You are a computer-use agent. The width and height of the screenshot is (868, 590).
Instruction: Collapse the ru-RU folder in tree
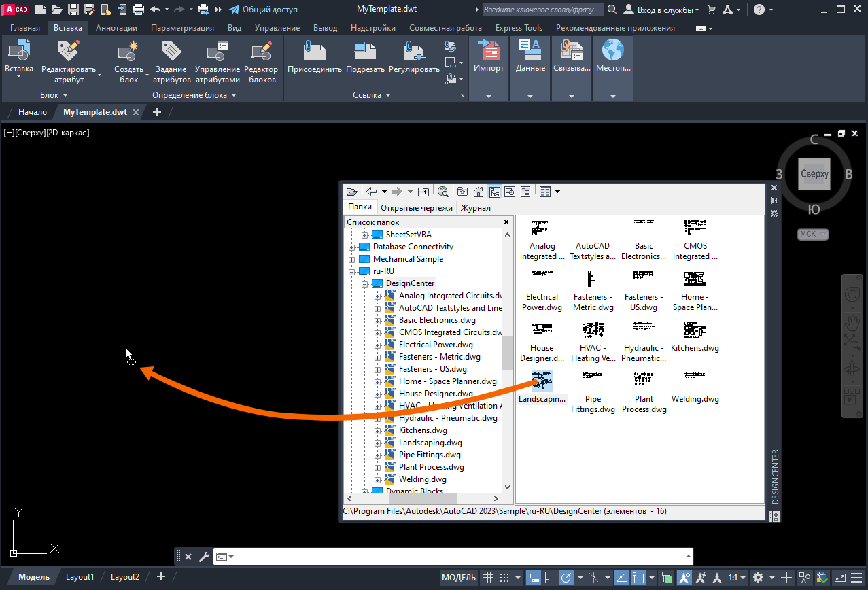tap(352, 271)
